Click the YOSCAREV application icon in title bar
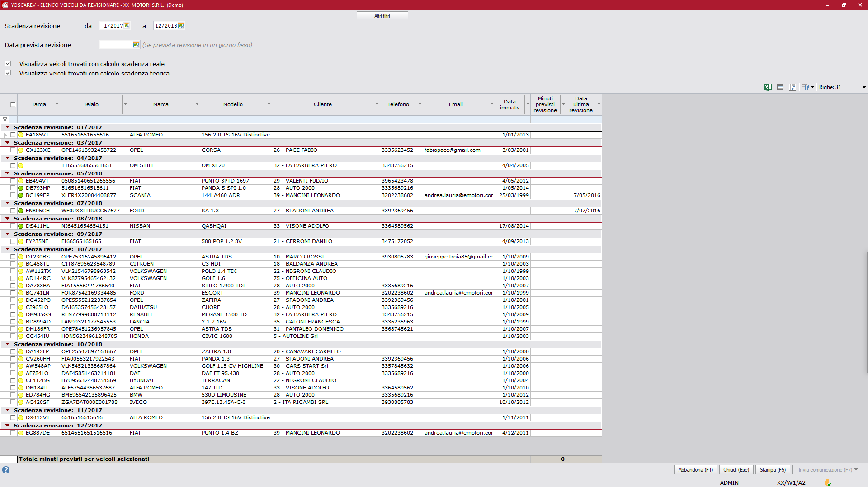The height and width of the screenshot is (487, 868). click(5, 5)
